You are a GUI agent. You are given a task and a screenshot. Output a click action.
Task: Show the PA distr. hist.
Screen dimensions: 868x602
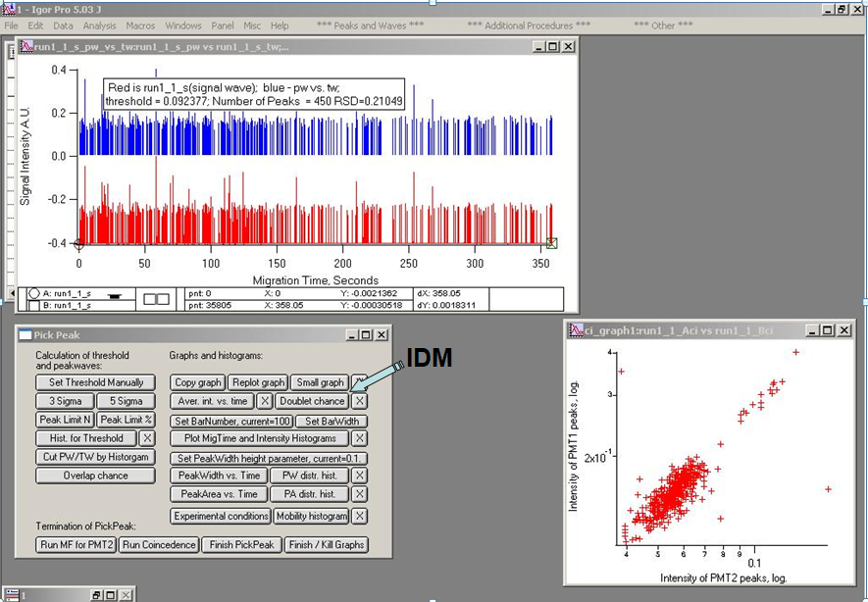pyautogui.click(x=310, y=495)
